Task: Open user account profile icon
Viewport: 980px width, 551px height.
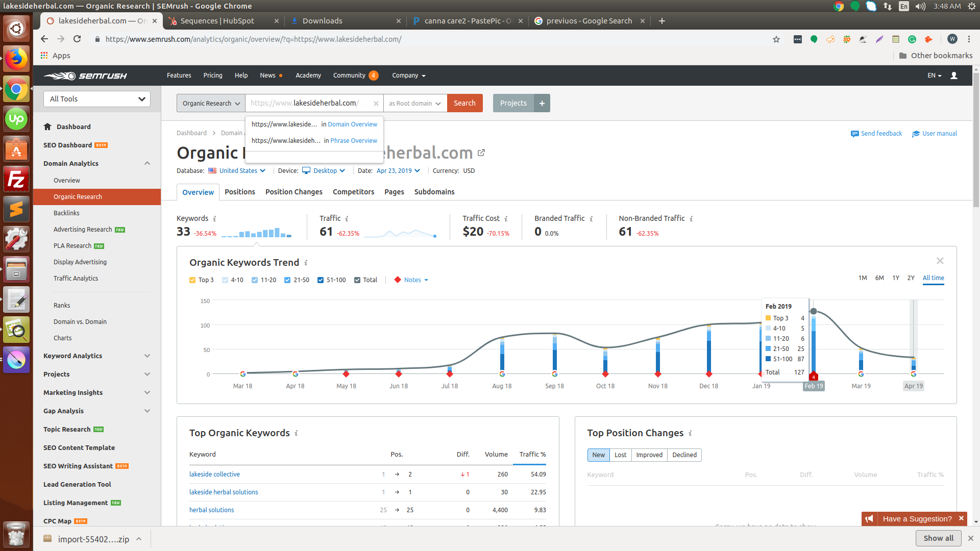Action: tap(953, 76)
